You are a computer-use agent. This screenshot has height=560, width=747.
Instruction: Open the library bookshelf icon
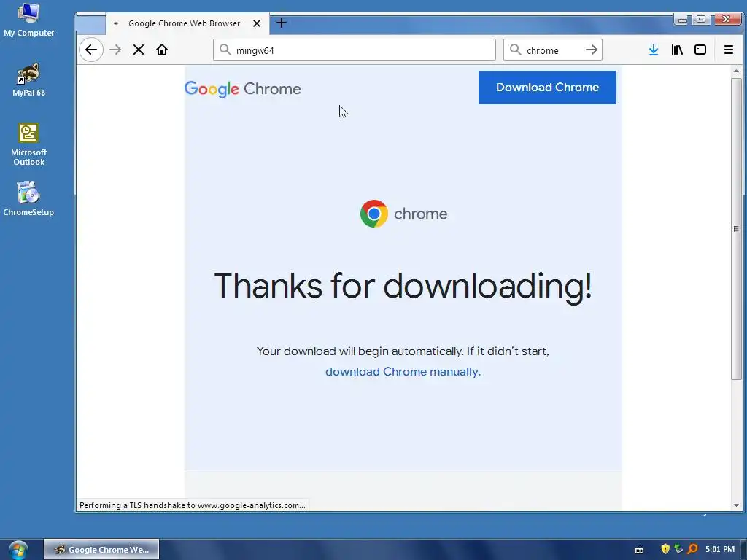pos(677,50)
